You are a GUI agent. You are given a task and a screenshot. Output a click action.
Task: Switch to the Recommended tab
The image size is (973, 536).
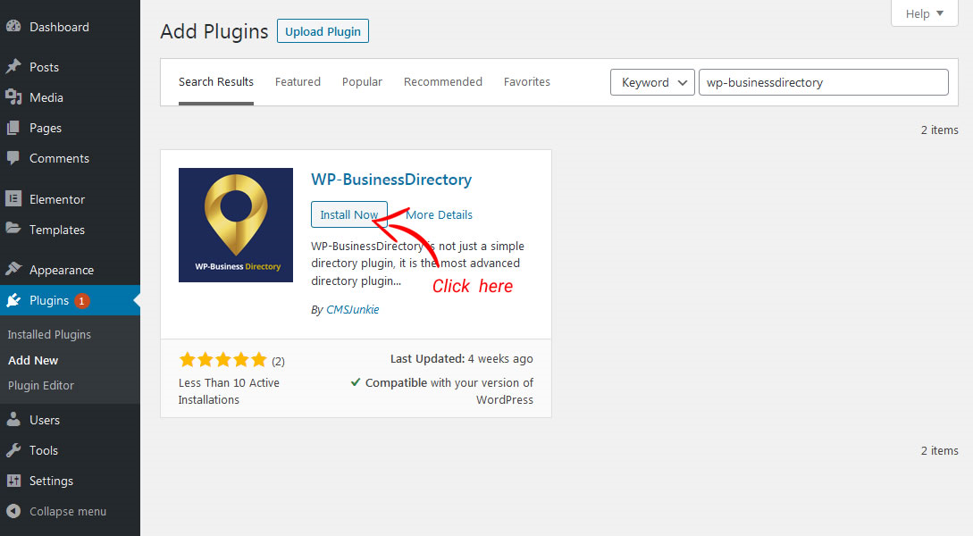pos(442,82)
